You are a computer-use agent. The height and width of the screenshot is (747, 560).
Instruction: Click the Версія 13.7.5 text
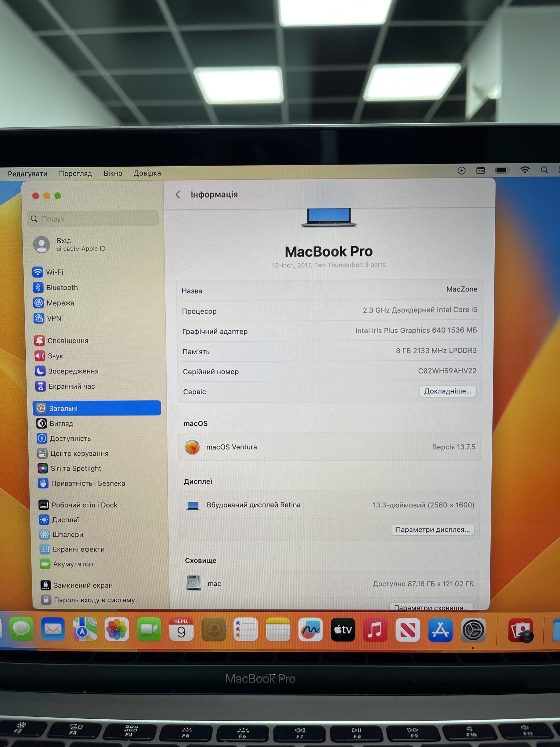pyautogui.click(x=453, y=447)
